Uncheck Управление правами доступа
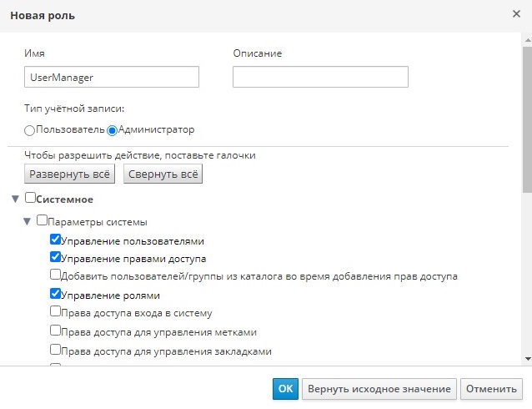The image size is (532, 409). pos(56,258)
